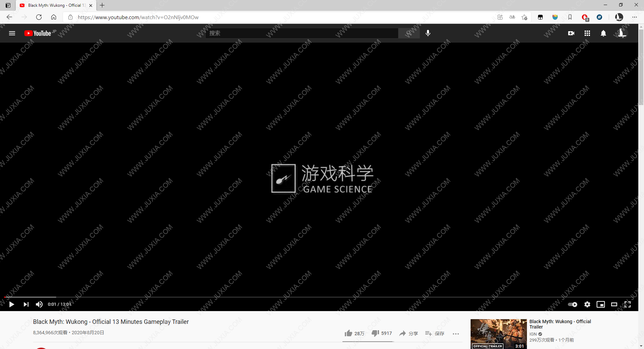This screenshot has width=644, height=349.
Task: Open the black square extension icon
Action: pyautogui.click(x=540, y=17)
